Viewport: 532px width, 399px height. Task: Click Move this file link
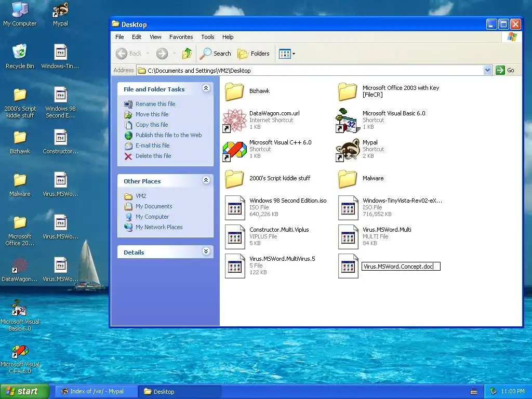coord(152,114)
